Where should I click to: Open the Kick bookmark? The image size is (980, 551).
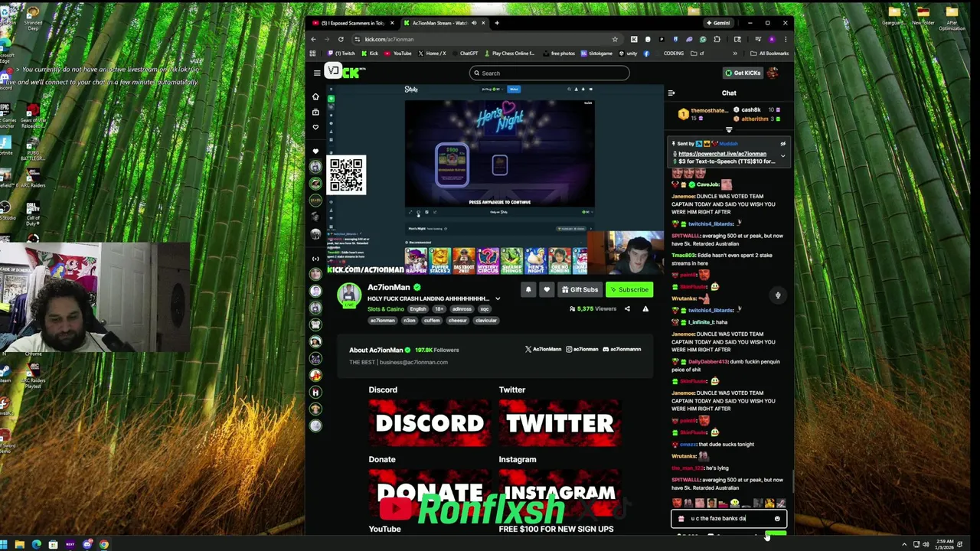click(x=370, y=54)
